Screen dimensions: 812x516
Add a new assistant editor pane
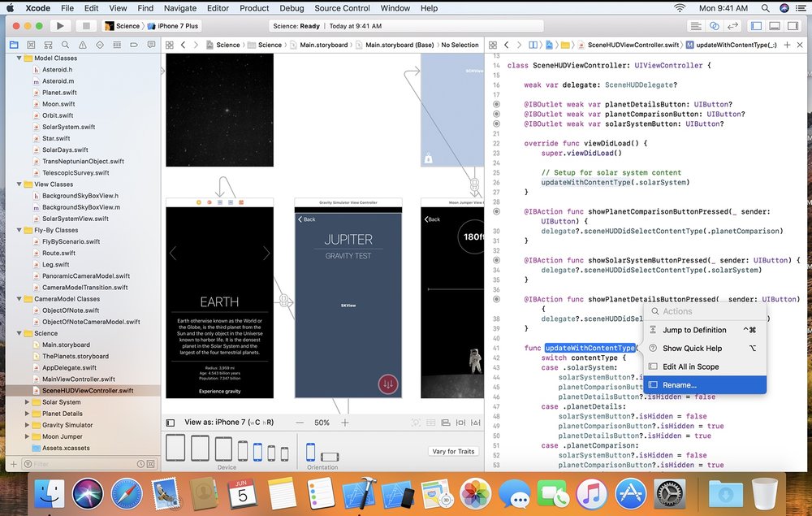(787, 45)
